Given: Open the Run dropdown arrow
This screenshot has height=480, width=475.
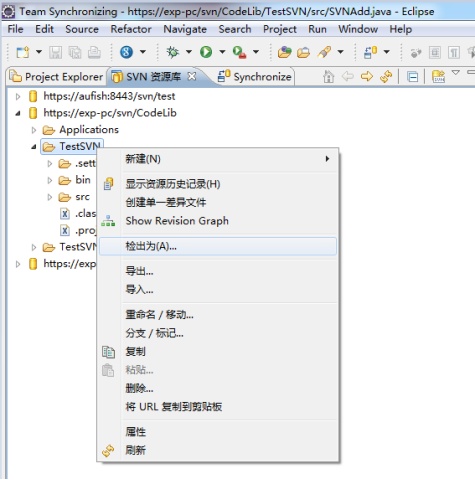Looking at the screenshot, I should click(x=222, y=52).
